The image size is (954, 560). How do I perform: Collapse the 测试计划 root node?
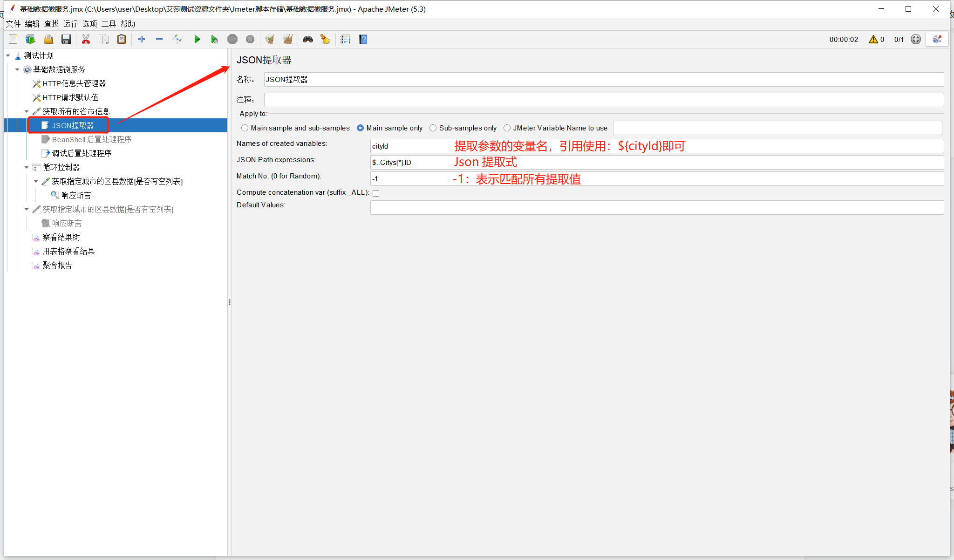pos(8,55)
